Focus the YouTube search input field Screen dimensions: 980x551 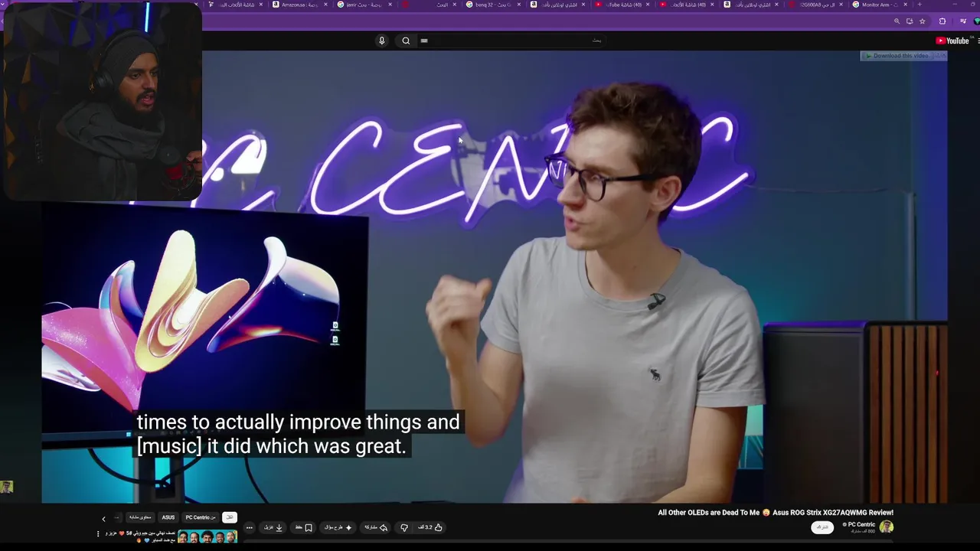[511, 41]
